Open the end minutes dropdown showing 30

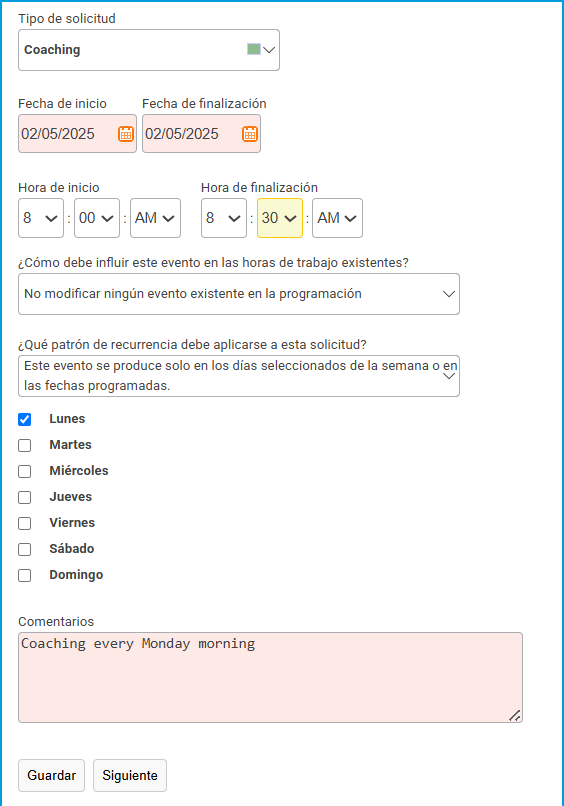(280, 218)
